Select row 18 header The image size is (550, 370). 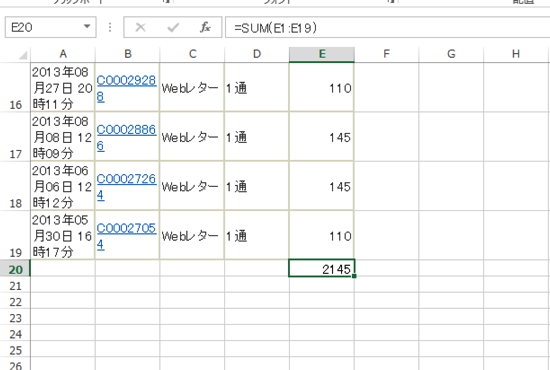point(15,186)
